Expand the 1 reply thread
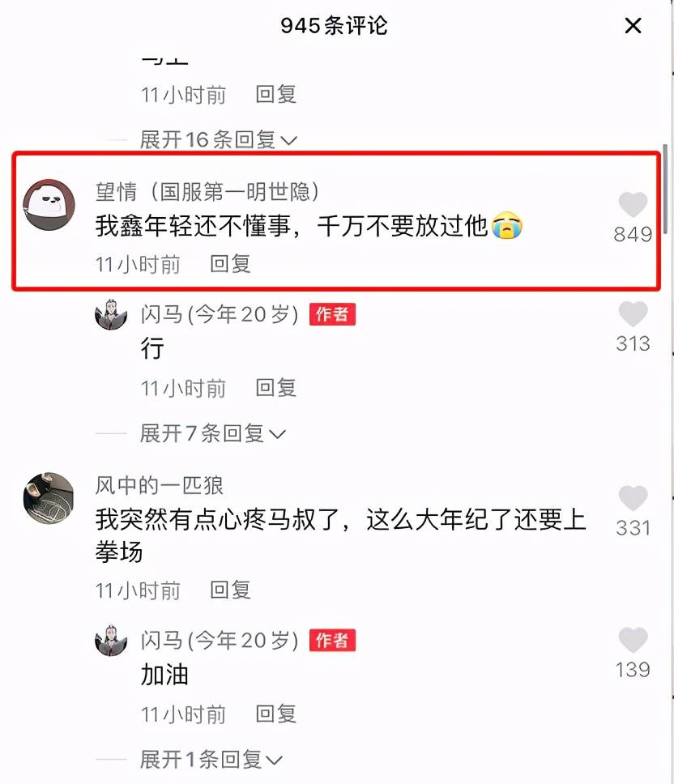Viewport: 674px width, 784px height. [x=211, y=760]
